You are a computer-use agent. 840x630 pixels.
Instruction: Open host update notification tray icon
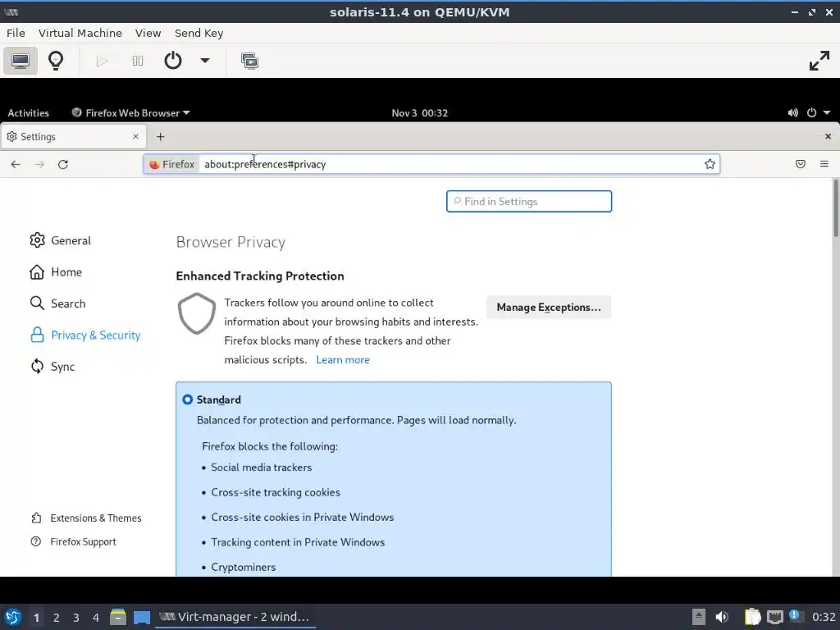794,616
